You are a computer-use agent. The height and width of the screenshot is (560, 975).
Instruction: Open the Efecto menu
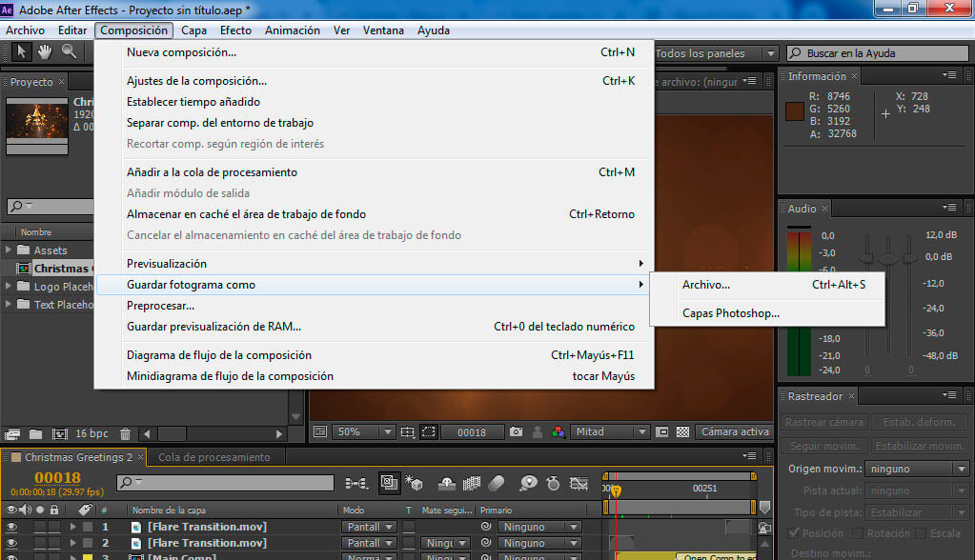click(x=235, y=30)
